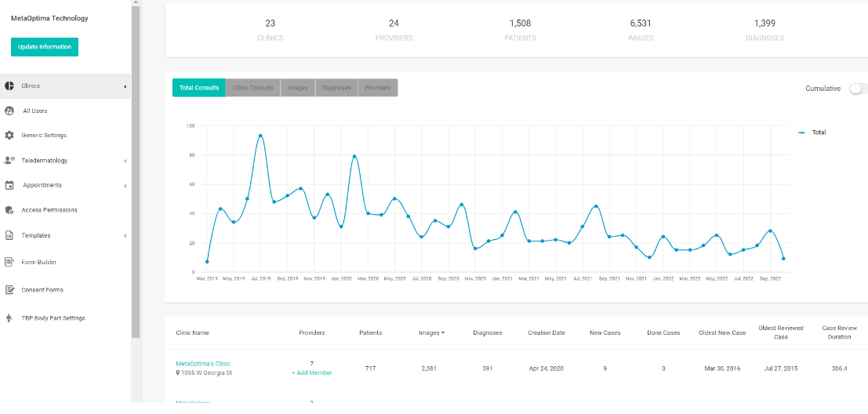Screen dimensions: 868x414
Task: Switch to the Clinic Consults tab
Action: pyautogui.click(x=253, y=88)
